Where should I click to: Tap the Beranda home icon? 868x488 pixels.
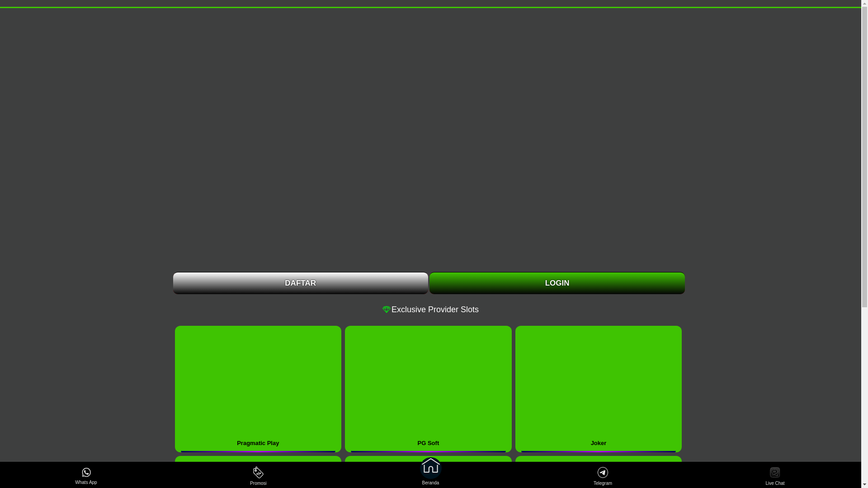430,467
